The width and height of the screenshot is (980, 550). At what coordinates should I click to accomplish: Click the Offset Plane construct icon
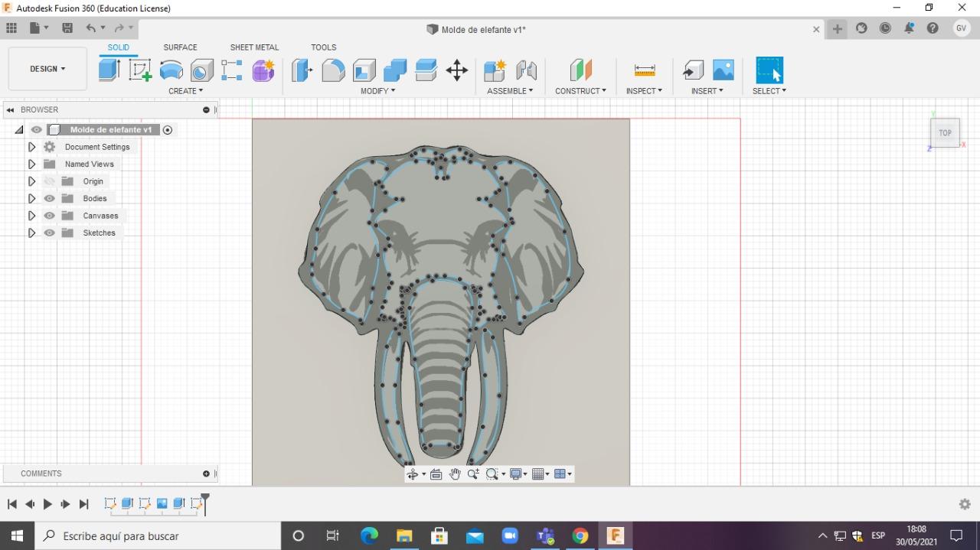(581, 70)
